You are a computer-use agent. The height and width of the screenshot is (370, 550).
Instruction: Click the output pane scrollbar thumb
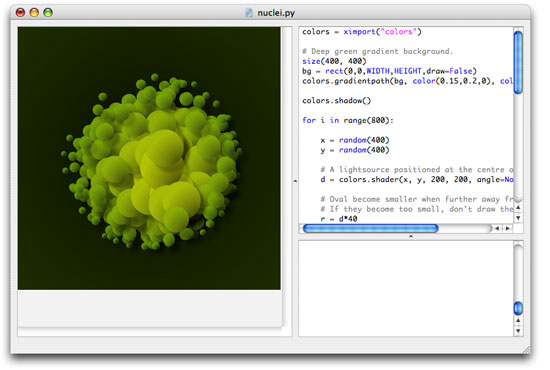point(518,308)
